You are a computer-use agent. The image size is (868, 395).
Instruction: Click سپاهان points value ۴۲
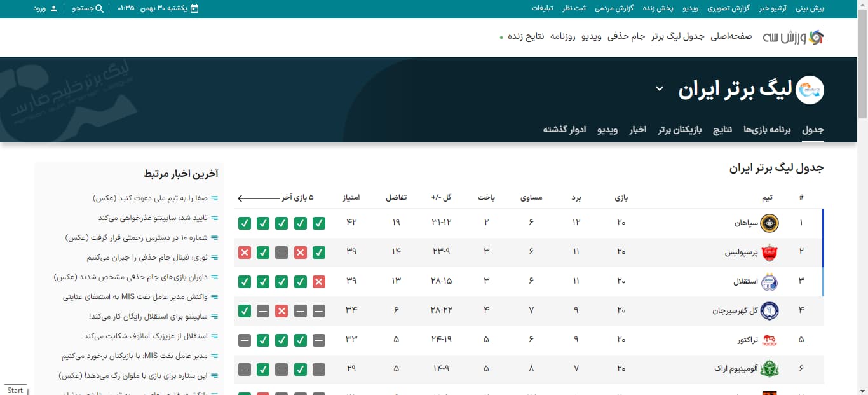click(x=351, y=223)
